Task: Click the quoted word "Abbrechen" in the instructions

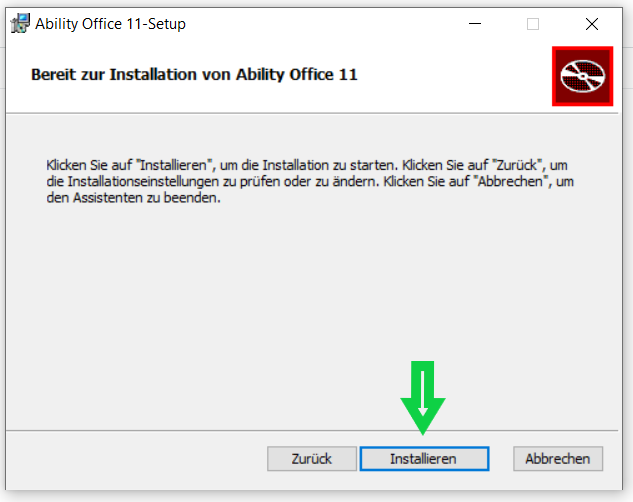Action: click(510, 182)
